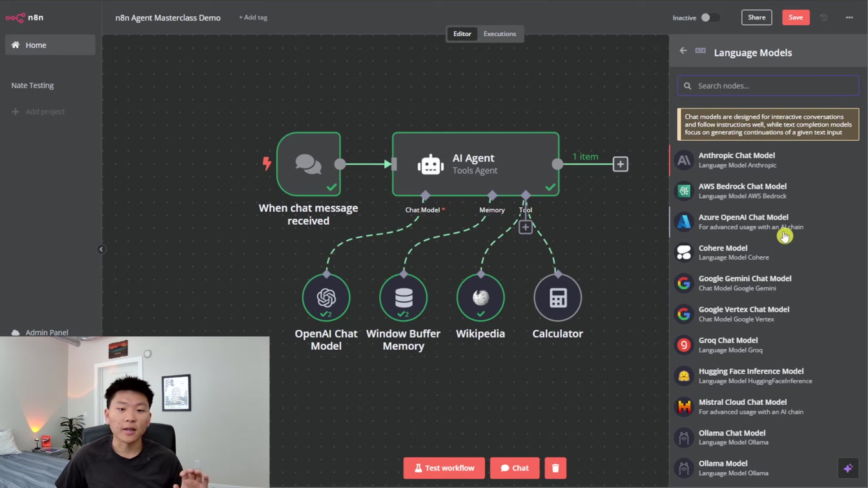Image resolution: width=868 pixels, height=488 pixels.
Task: Select the Ollama Model icon in the last row
Action: 684,468
